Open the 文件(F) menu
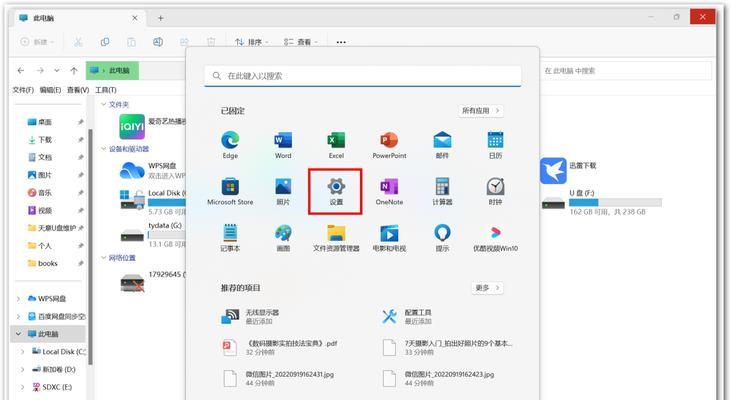The width and height of the screenshot is (731, 400). [23, 90]
